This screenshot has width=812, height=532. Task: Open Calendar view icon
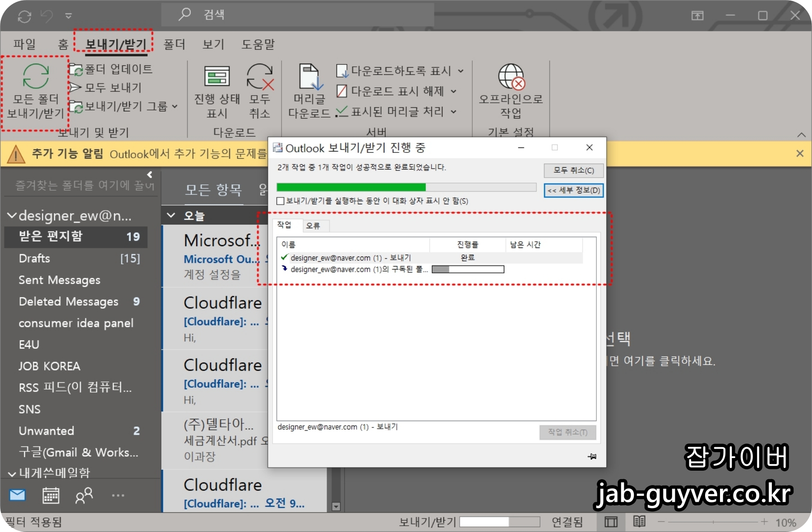[x=51, y=495]
